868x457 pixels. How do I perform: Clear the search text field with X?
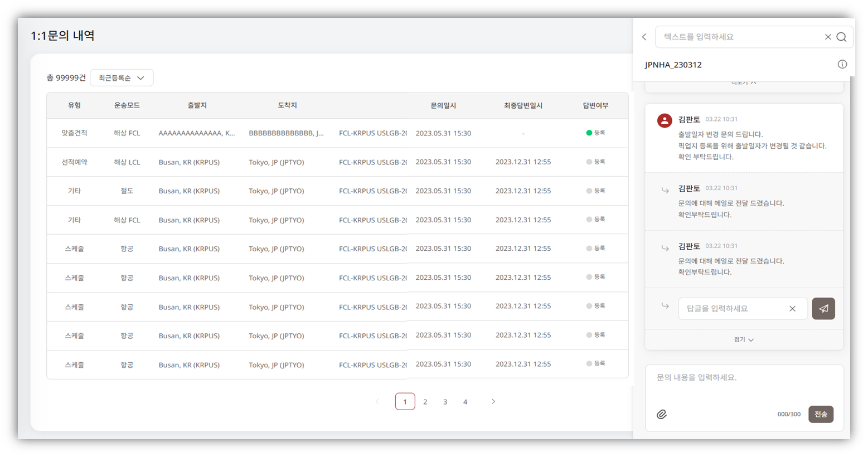(828, 37)
